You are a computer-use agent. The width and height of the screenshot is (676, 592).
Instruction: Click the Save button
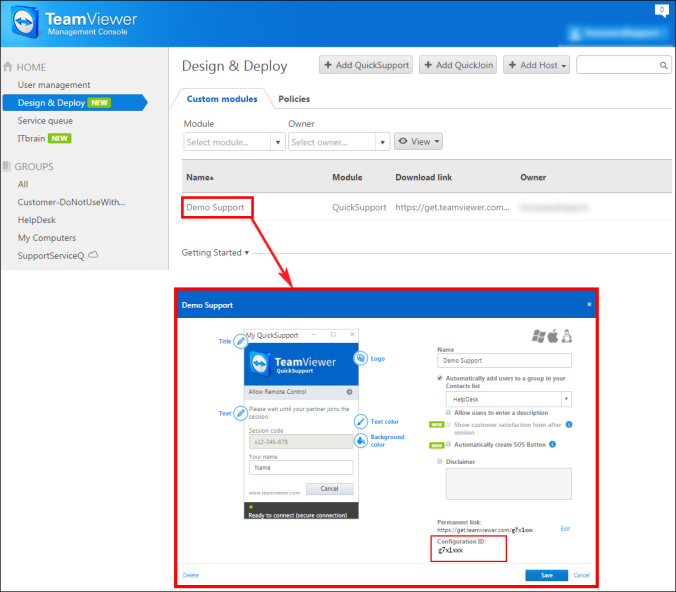547,575
